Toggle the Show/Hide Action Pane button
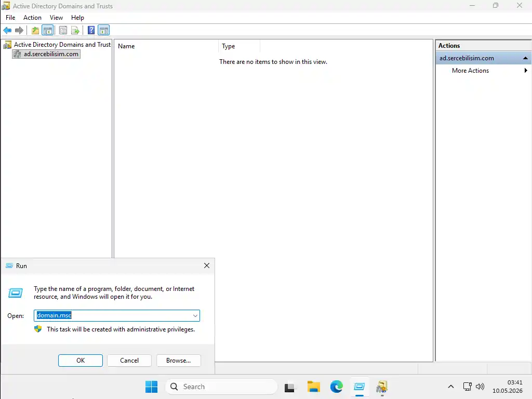This screenshot has width=532, height=399. (x=104, y=31)
